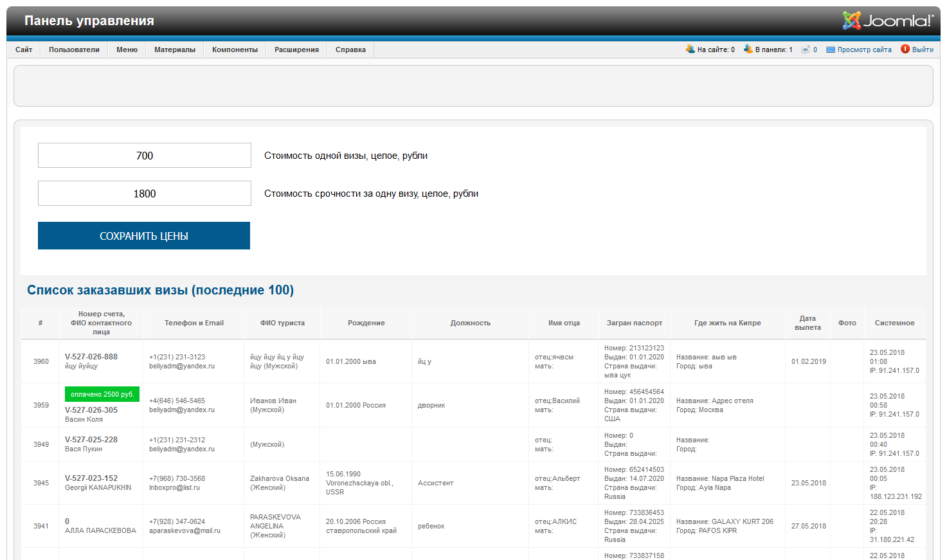Click the position cell "Ассистент"
Image resolution: width=947 pixels, height=560 pixels.
pos(436,483)
